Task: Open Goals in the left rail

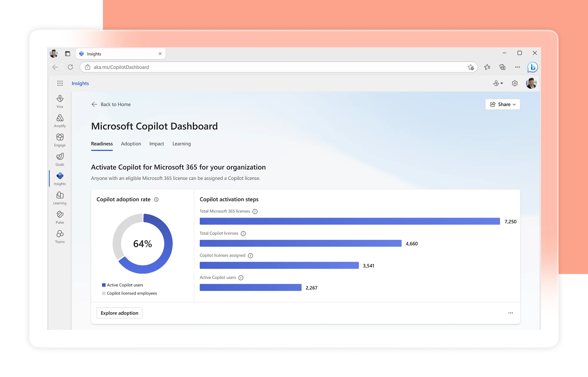Action: click(60, 159)
